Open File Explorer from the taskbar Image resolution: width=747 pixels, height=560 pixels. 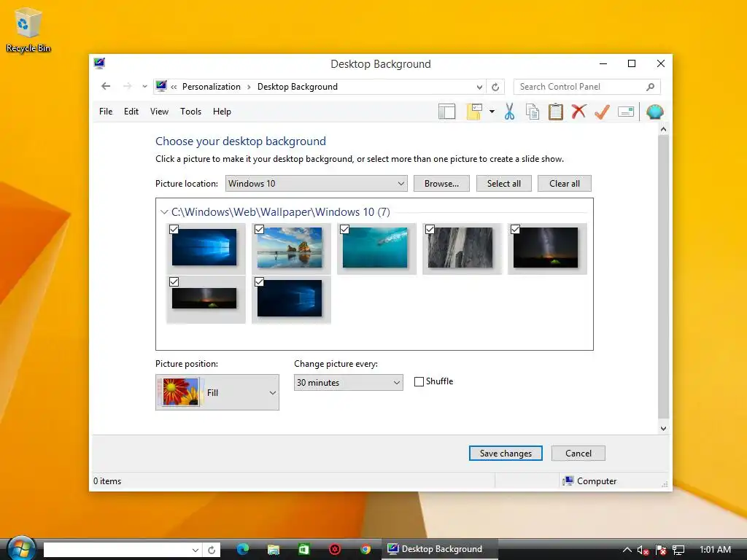[274, 549]
